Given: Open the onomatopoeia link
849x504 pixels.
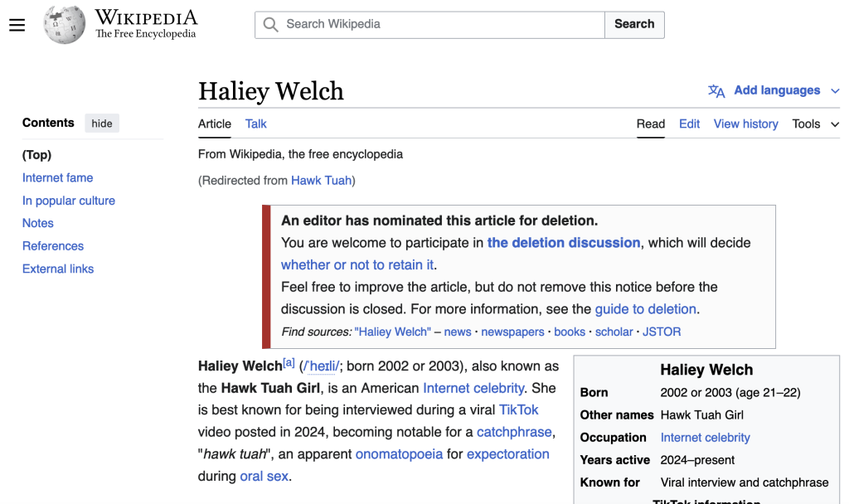Looking at the screenshot, I should [399, 453].
